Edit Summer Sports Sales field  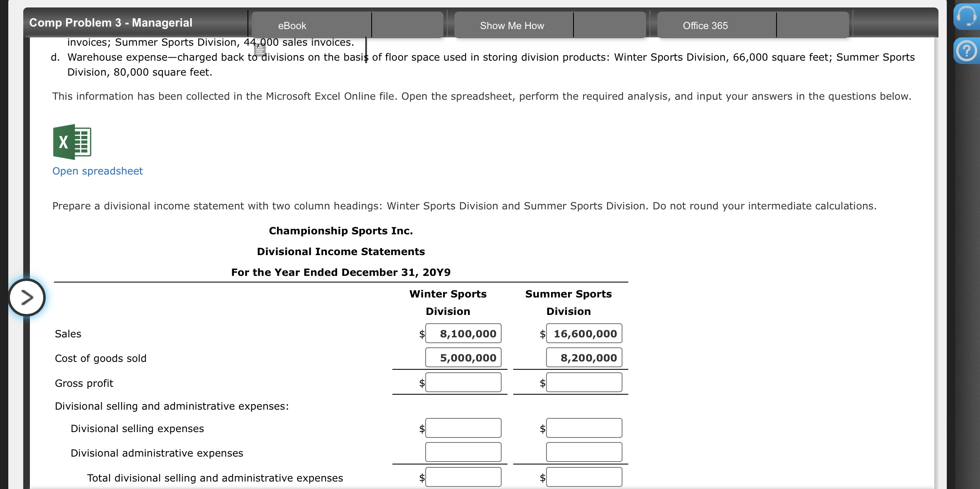click(584, 334)
